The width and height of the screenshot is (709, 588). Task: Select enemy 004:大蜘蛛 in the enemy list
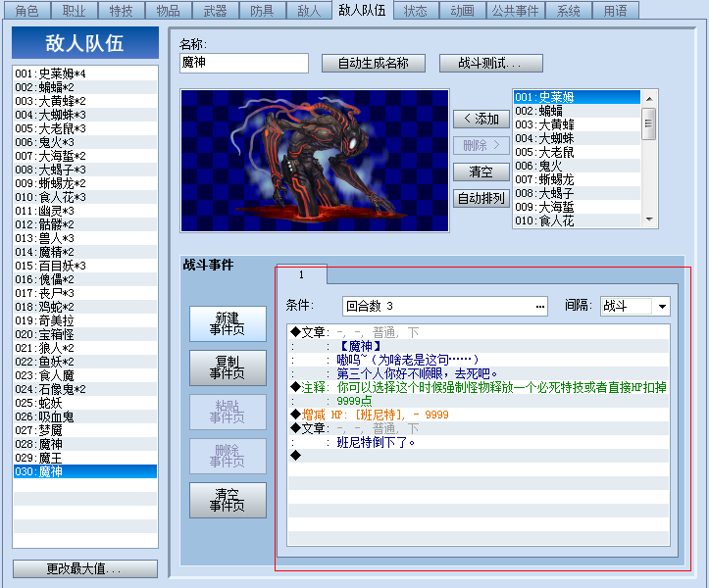click(577, 138)
